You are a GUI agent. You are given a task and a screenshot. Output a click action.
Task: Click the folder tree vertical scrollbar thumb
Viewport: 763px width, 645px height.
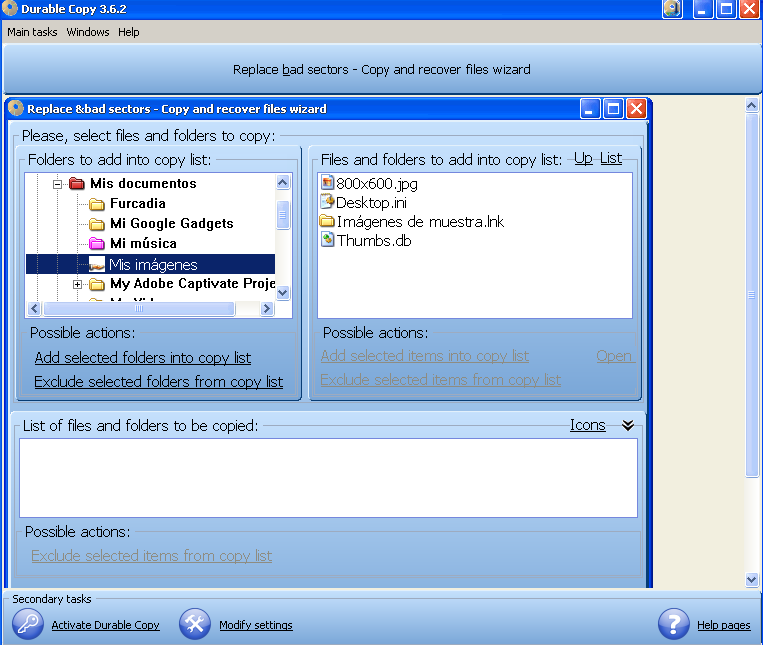(283, 215)
